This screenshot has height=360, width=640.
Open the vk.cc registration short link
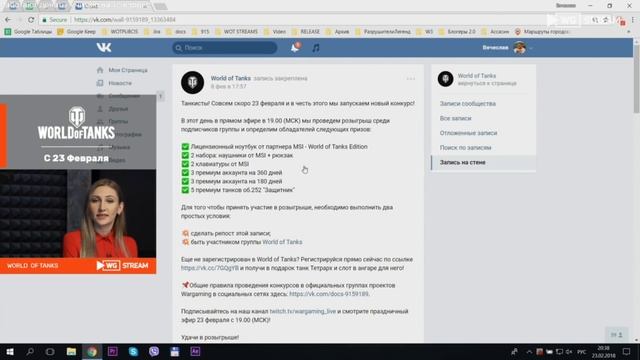(x=210, y=268)
